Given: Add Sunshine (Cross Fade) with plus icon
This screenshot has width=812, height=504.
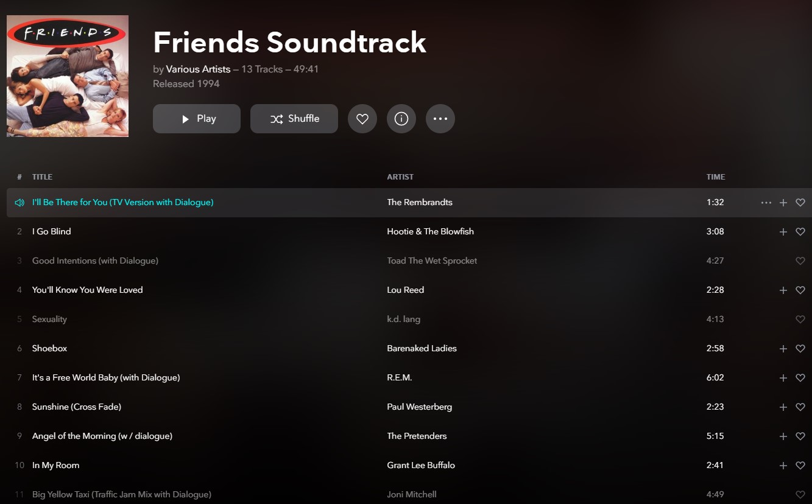Looking at the screenshot, I should [783, 407].
